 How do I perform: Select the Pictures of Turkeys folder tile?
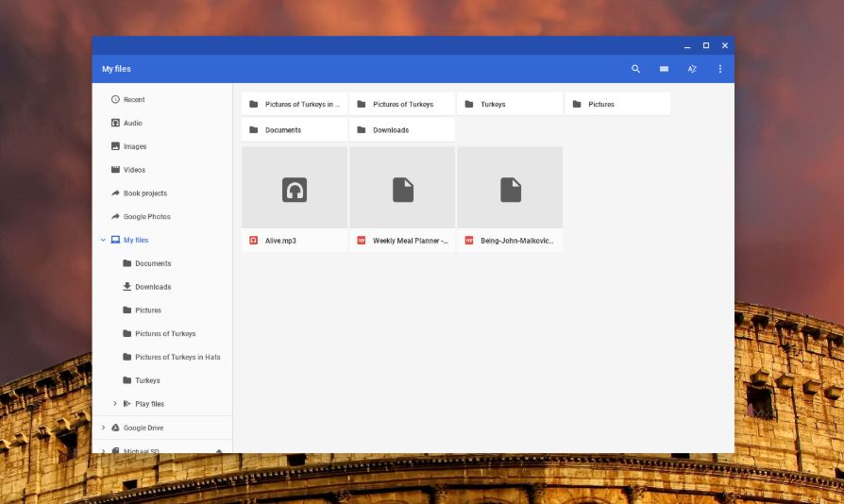(x=402, y=104)
